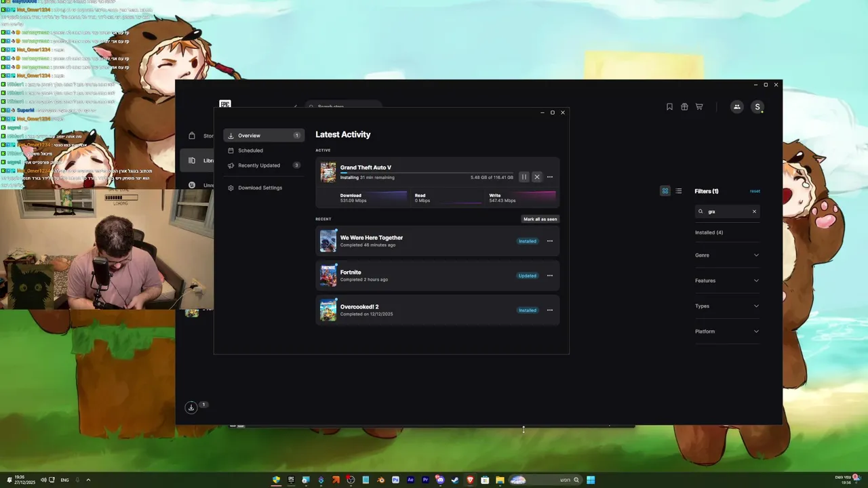
Task: Click the Updated badge for Fortnite
Action: (528, 275)
